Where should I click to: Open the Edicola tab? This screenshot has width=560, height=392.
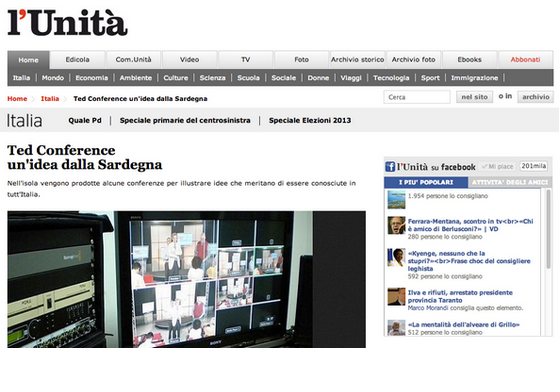click(78, 60)
